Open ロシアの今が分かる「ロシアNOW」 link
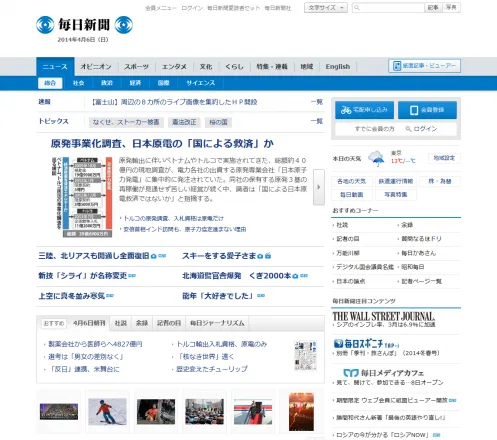This screenshot has height=440, width=497. [x=382, y=435]
